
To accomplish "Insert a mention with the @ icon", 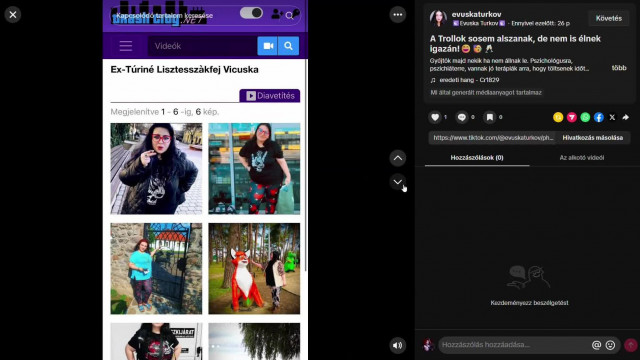I will click(x=596, y=345).
